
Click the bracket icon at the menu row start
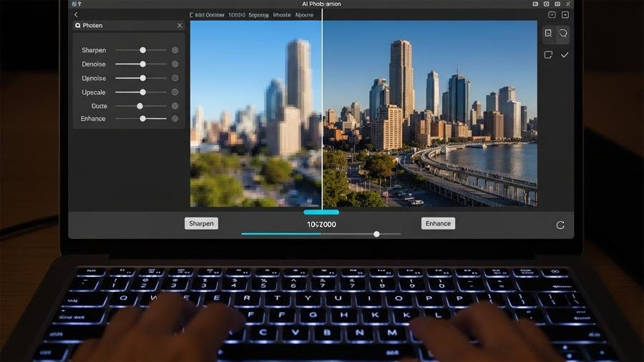191,15
